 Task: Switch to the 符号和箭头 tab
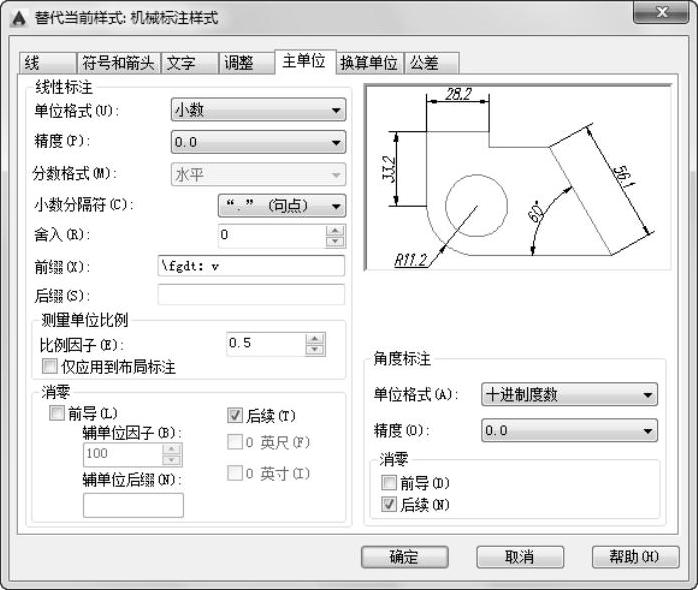pyautogui.click(x=118, y=63)
